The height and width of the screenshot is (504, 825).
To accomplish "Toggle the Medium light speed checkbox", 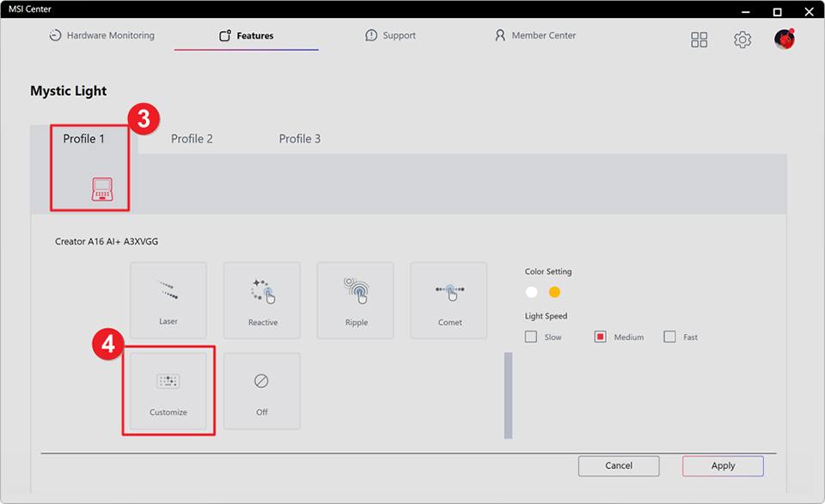I will click(x=601, y=337).
